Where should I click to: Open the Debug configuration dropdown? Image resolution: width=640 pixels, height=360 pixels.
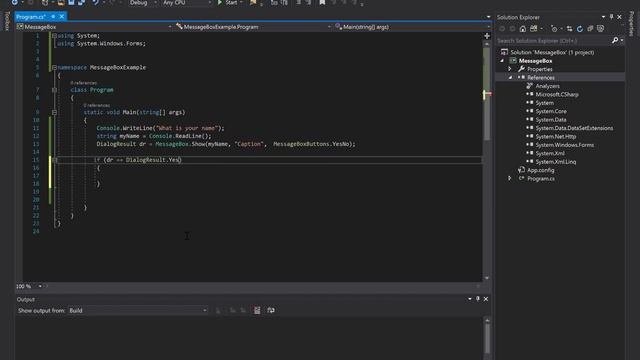(x=142, y=3)
